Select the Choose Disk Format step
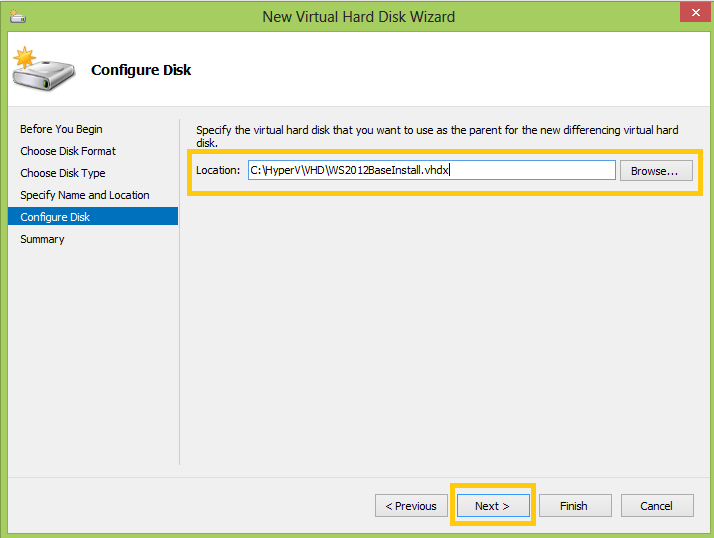The image size is (714, 538). [68, 151]
